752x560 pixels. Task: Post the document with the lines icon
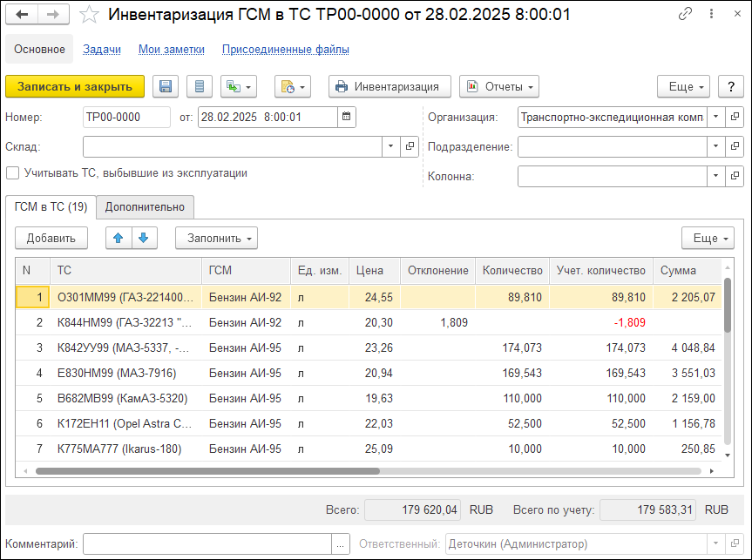click(x=200, y=87)
